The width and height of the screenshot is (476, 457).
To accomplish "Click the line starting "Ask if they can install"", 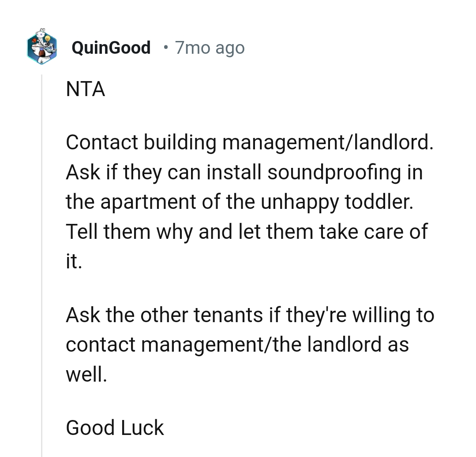I will click(x=244, y=172).
